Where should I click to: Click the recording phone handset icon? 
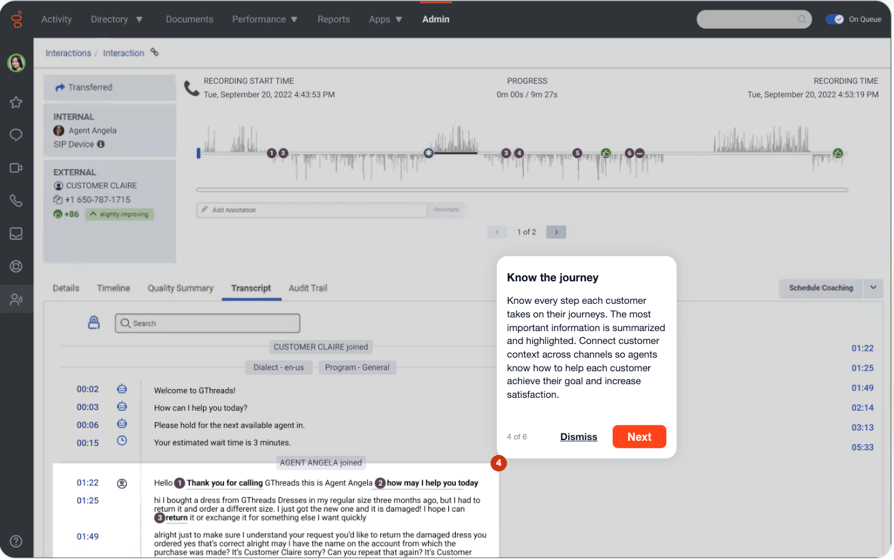pos(192,88)
